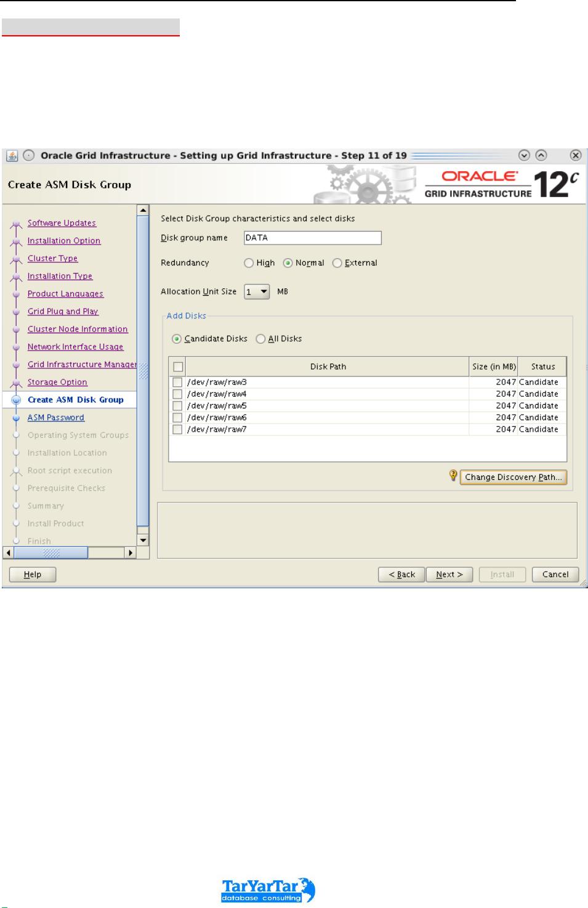Sort by the Disk Path column header

tap(328, 367)
